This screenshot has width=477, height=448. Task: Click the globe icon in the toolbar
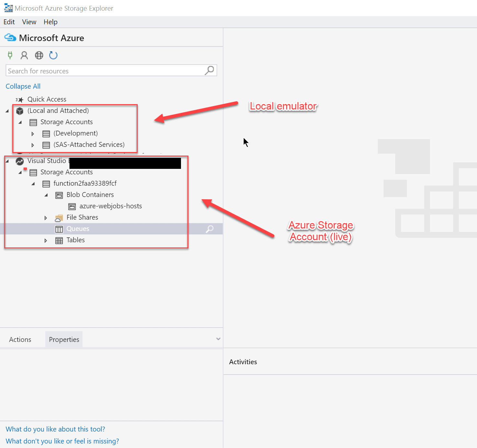39,55
